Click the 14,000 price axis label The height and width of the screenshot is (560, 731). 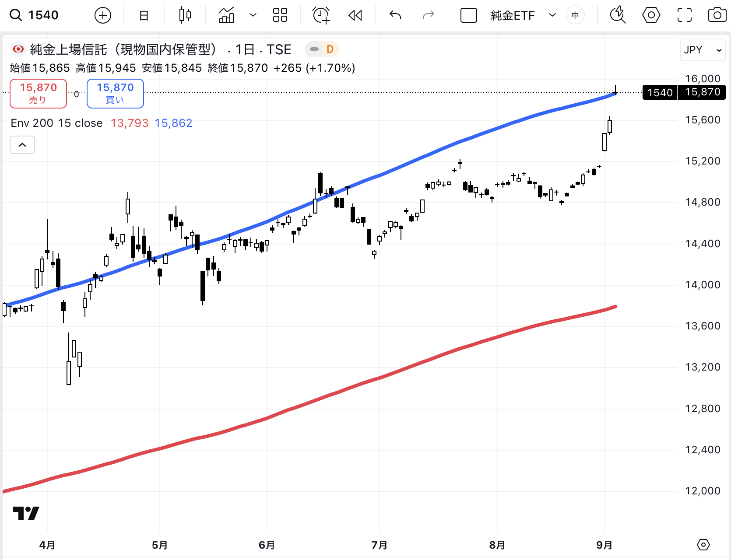pos(703,285)
